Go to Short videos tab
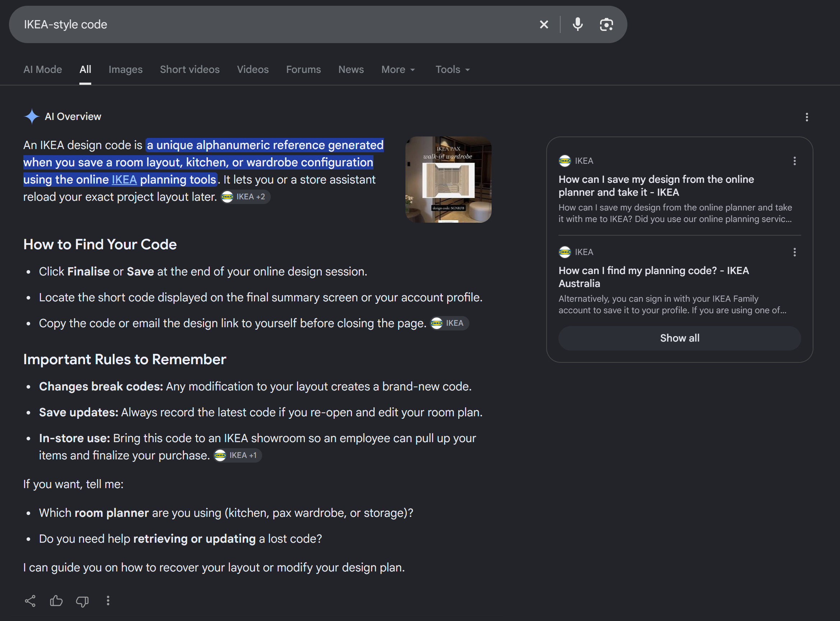The width and height of the screenshot is (840, 621). (190, 70)
